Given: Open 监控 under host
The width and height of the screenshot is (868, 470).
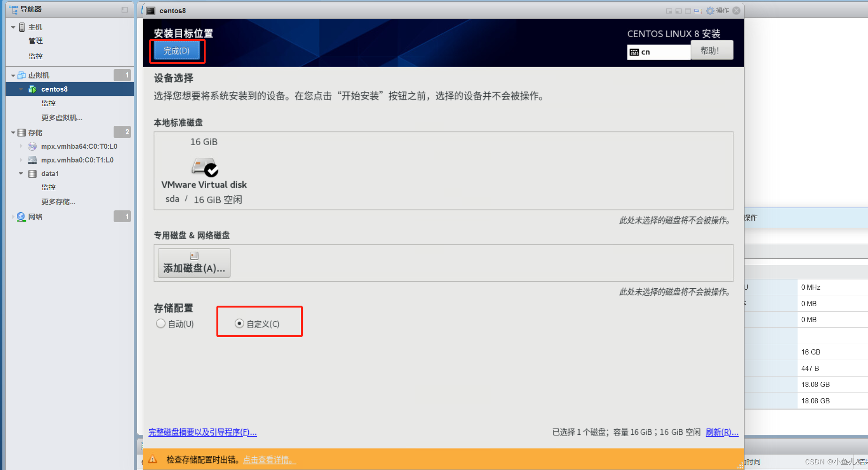Looking at the screenshot, I should [36, 56].
